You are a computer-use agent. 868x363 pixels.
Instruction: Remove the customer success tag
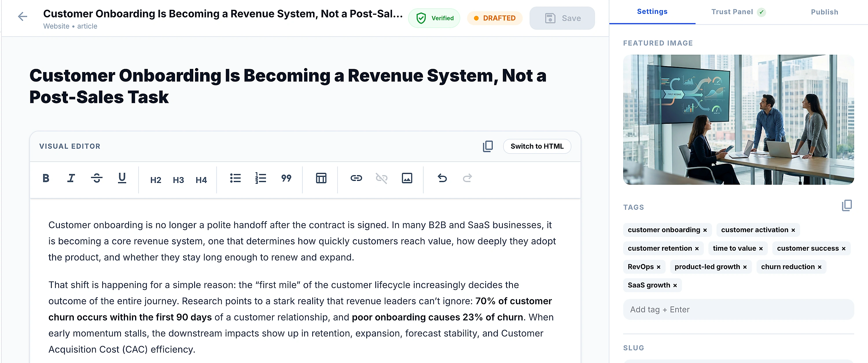click(x=844, y=249)
